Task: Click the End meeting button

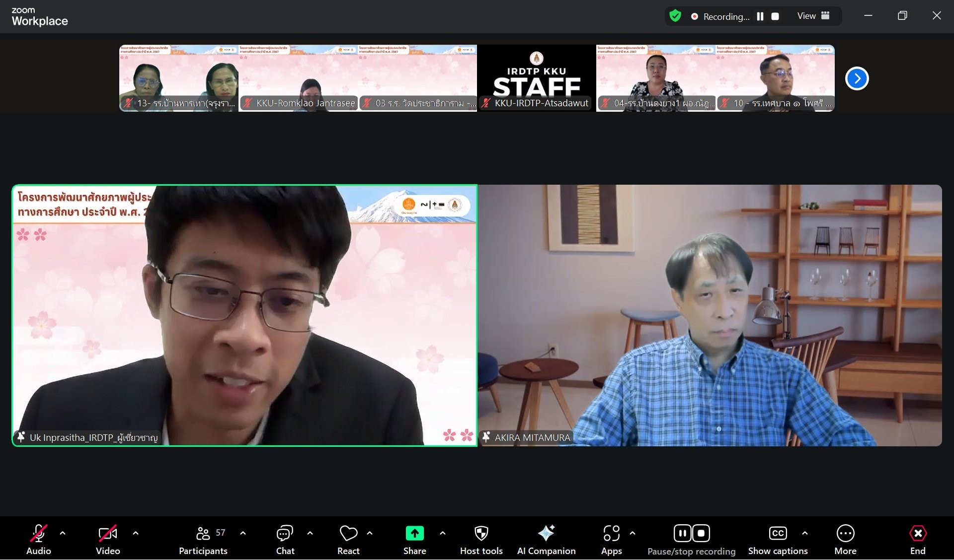Action: pos(917,534)
